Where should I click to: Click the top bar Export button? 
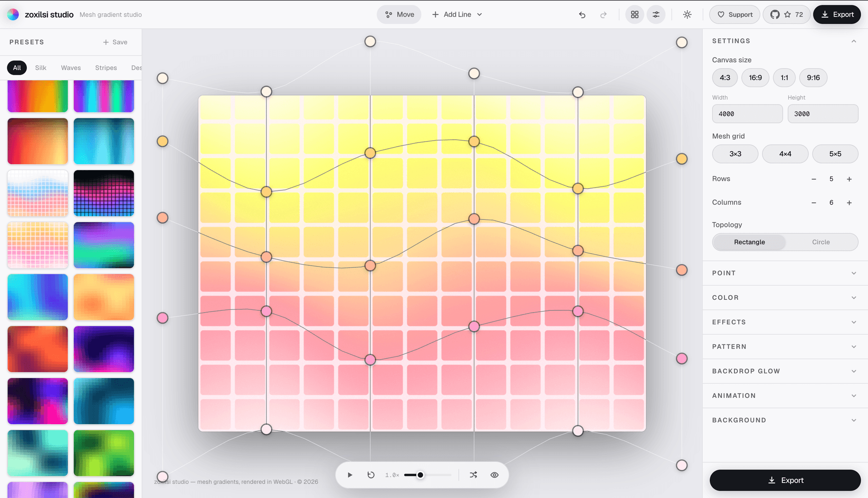837,14
